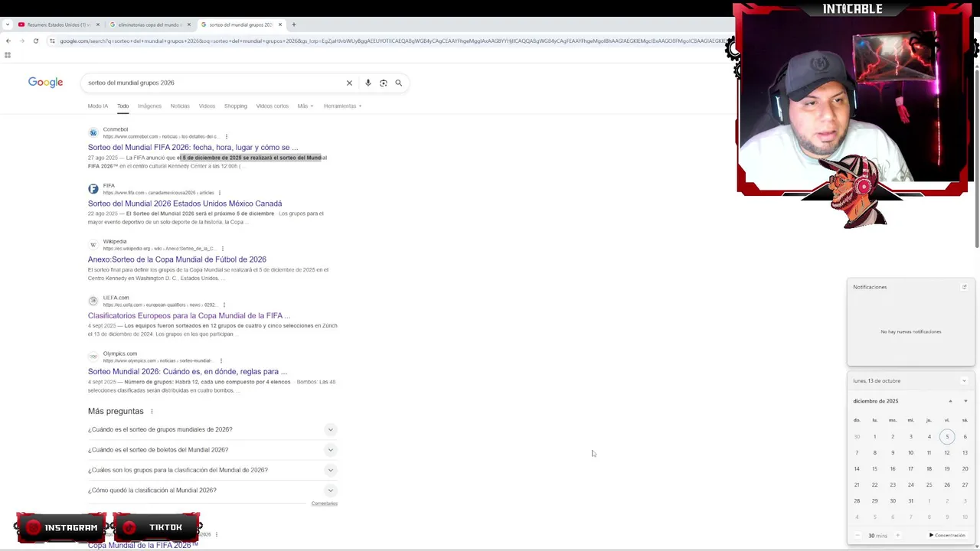980x551 pixels.
Task: Decrease focus session minutes
Action: (x=857, y=536)
